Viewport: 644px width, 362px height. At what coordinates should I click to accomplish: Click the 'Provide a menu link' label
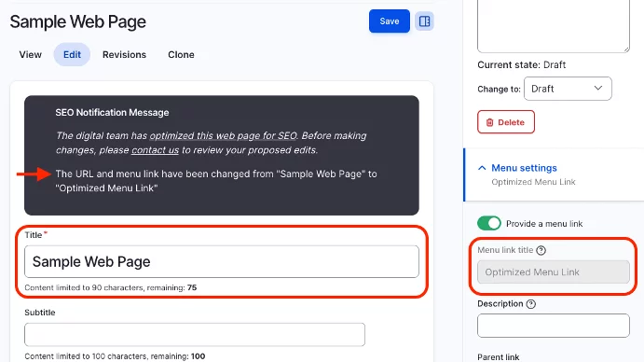point(544,224)
